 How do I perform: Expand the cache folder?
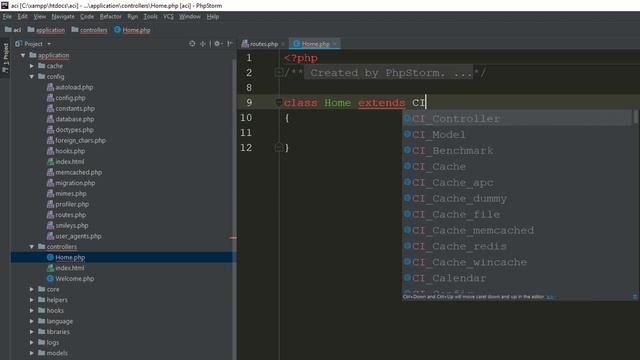click(32, 66)
